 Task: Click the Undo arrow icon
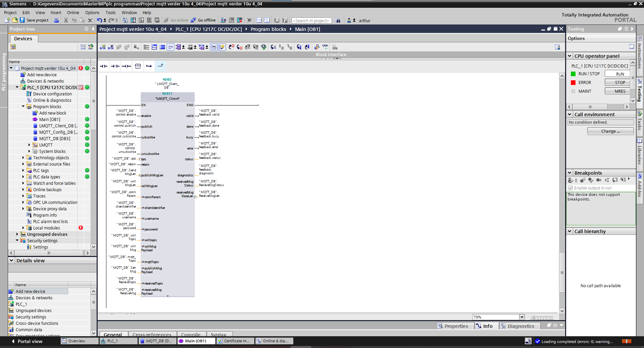coord(99,20)
